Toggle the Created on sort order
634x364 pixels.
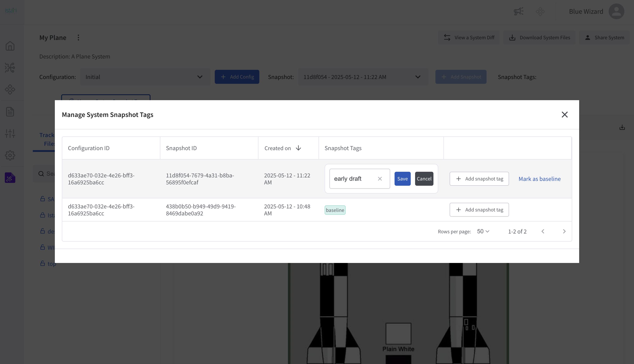(x=298, y=148)
